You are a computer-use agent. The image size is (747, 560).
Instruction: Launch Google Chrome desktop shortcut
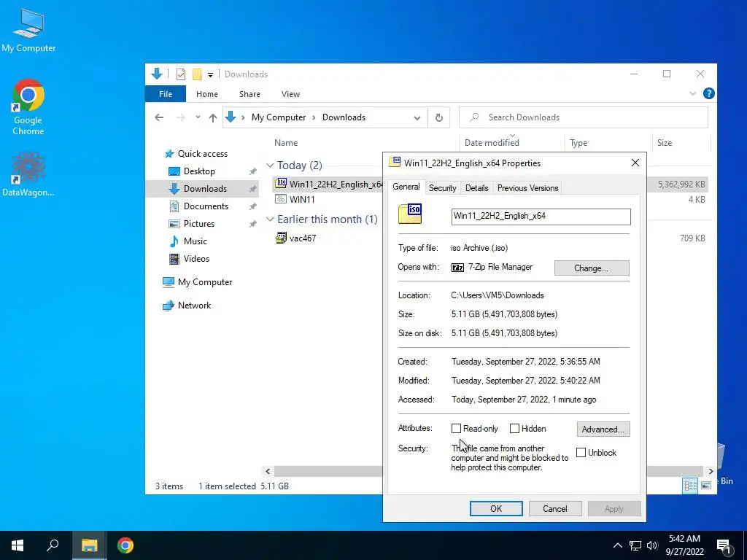point(28,107)
